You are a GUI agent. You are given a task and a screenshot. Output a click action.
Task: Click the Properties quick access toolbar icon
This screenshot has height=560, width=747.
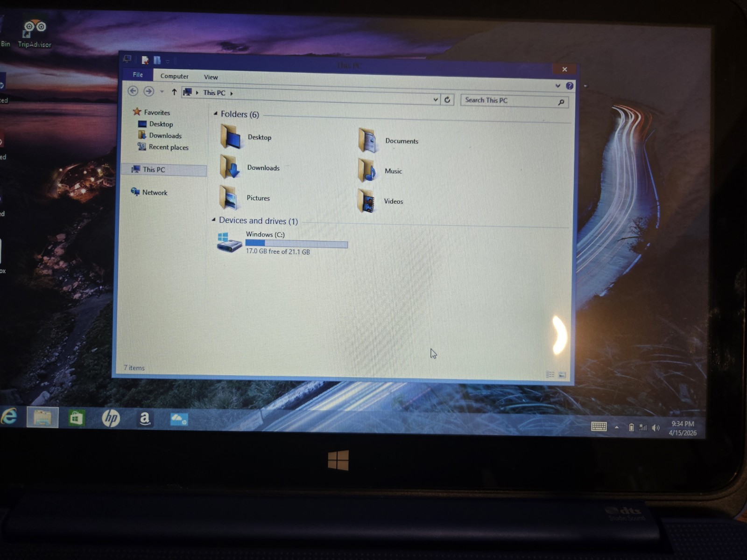click(x=145, y=60)
